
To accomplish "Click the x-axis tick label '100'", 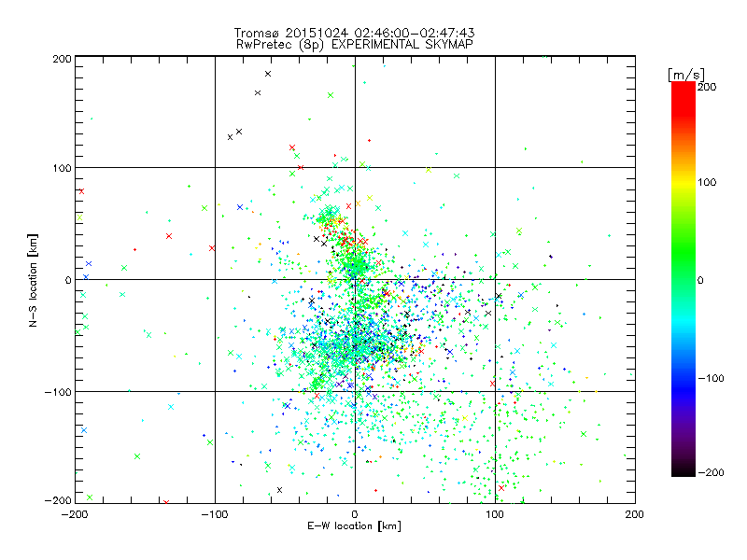I will pyautogui.click(x=495, y=514).
